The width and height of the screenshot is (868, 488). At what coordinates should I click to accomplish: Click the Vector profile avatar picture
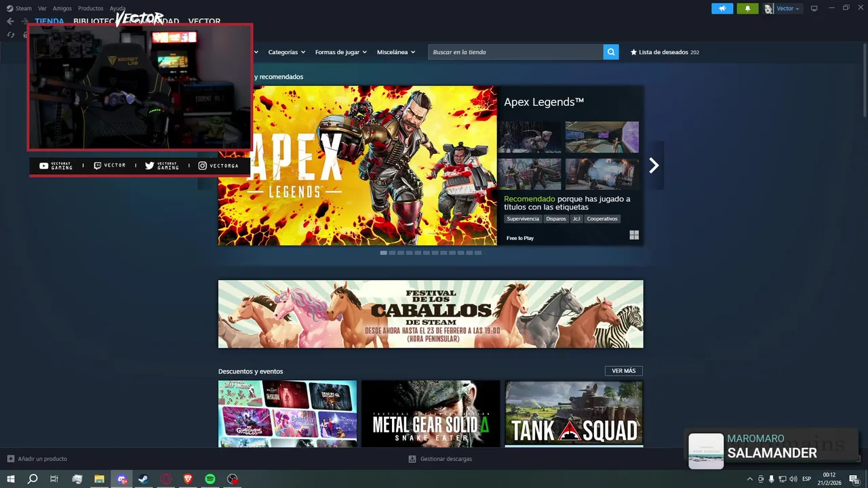tap(768, 9)
